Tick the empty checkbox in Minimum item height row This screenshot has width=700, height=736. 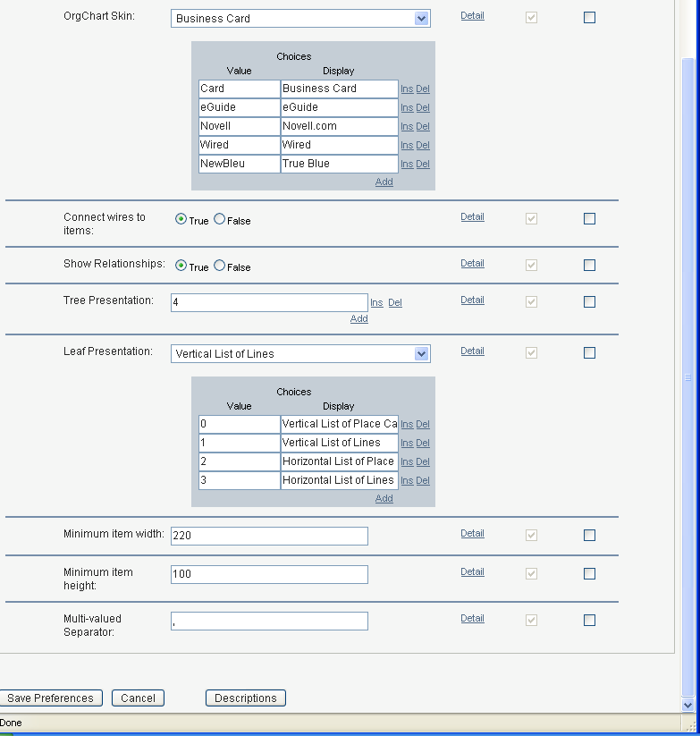(589, 574)
